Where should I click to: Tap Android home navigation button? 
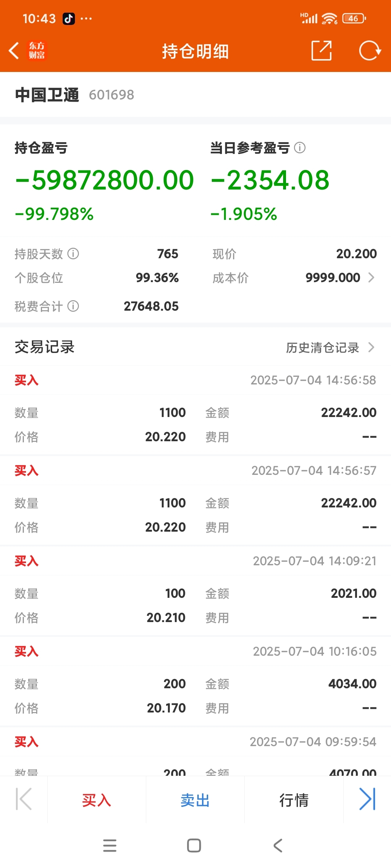194,846
